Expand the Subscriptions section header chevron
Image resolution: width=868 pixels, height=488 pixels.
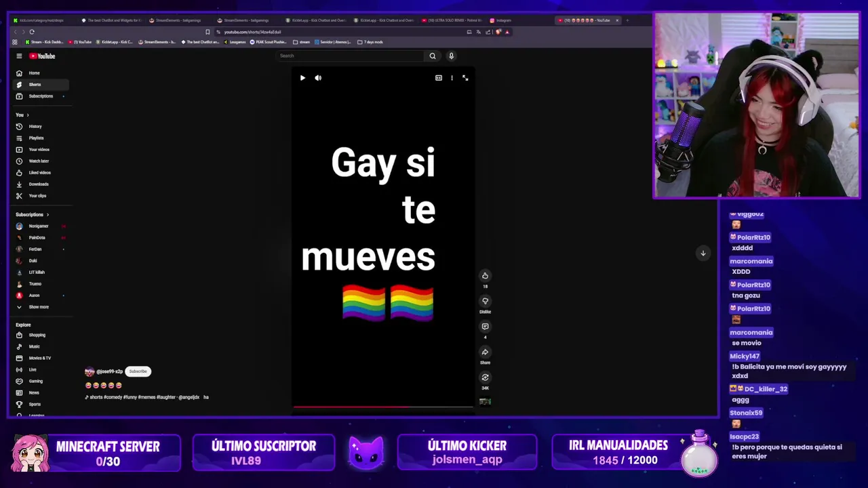click(x=47, y=215)
